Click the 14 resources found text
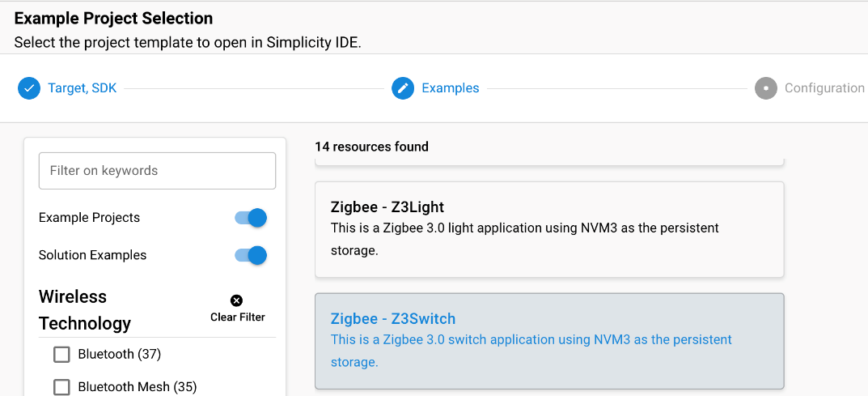The width and height of the screenshot is (868, 396). pos(371,147)
